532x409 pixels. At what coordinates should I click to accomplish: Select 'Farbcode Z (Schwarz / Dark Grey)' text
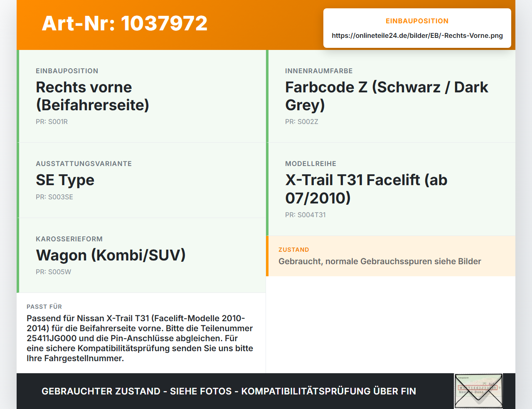[x=387, y=96]
